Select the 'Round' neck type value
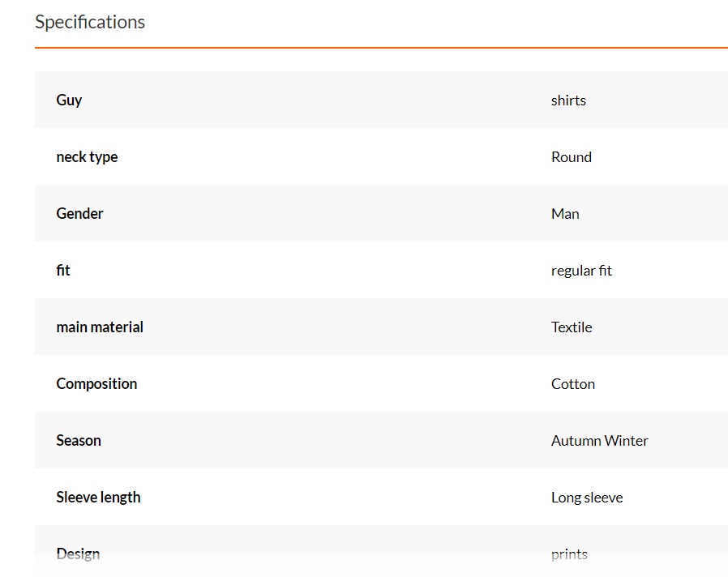728x577 pixels. click(x=572, y=157)
